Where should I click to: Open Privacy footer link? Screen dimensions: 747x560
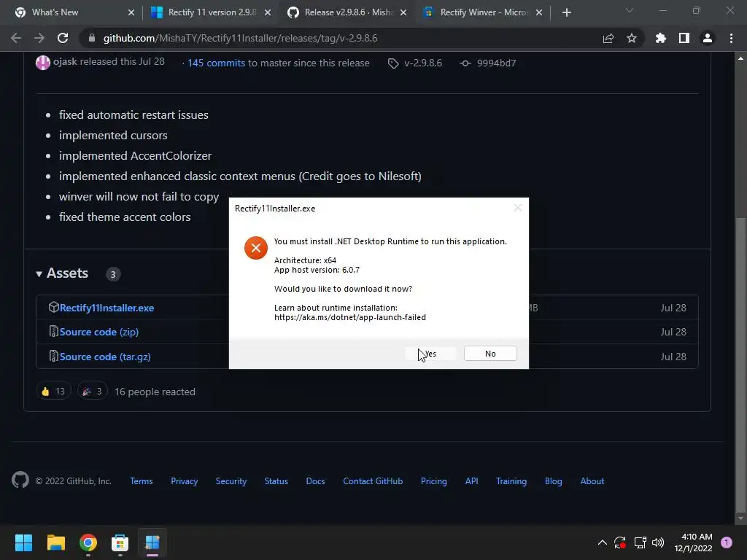point(185,481)
